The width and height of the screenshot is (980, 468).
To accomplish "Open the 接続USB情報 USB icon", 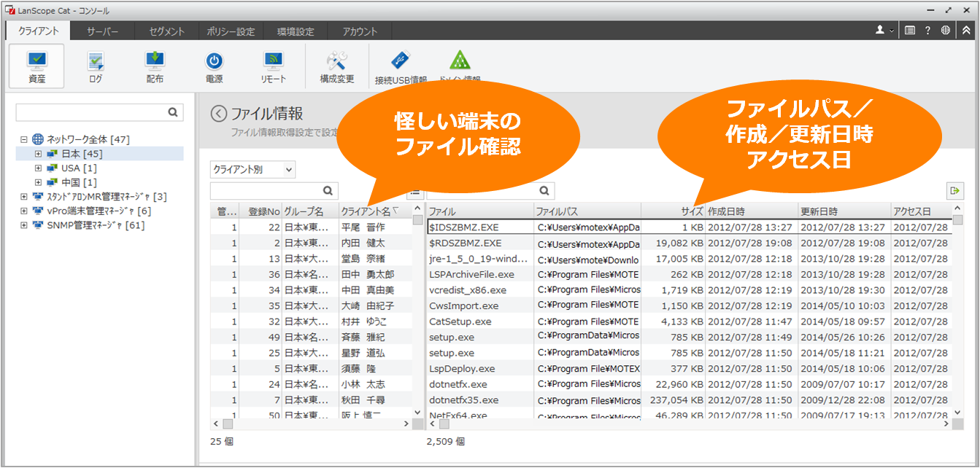I will 401,66.
